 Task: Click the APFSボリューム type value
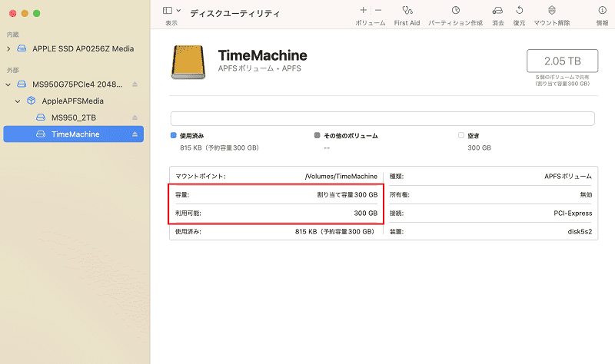(x=568, y=177)
